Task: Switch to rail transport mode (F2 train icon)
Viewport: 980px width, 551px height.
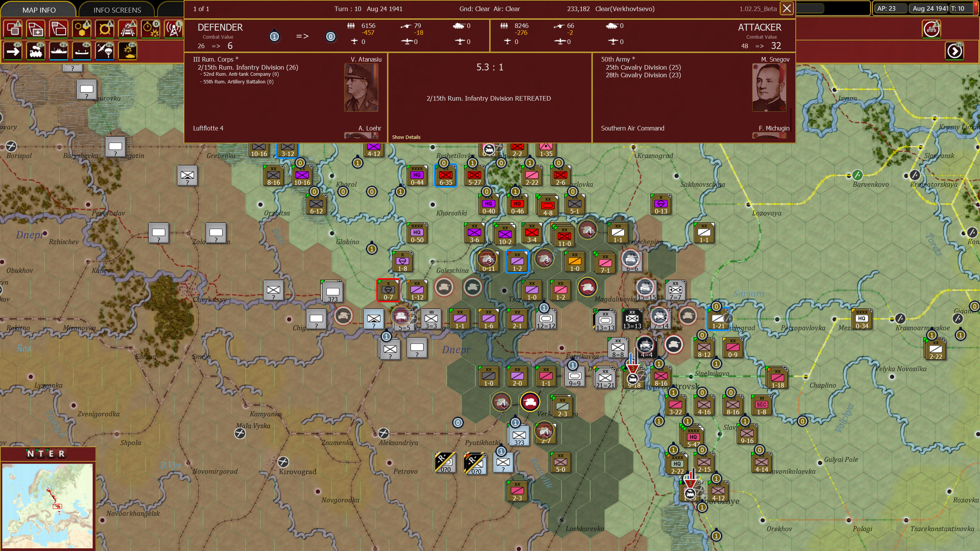Action: (x=36, y=51)
